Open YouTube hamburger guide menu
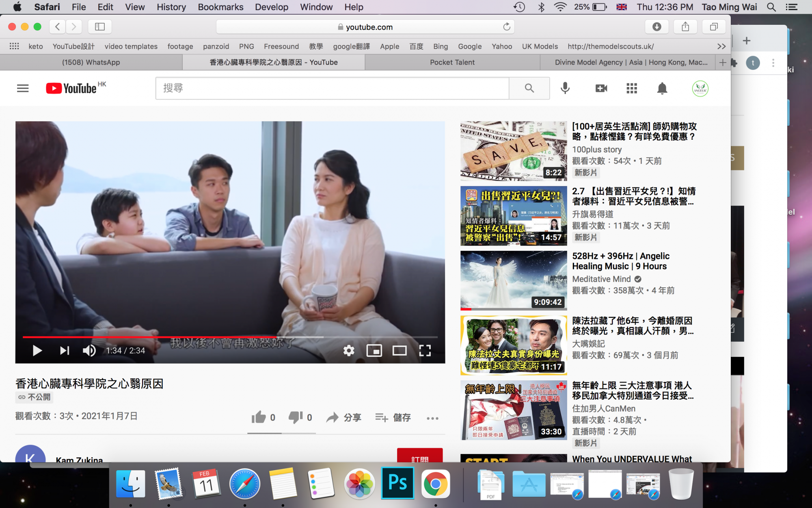 23,88
